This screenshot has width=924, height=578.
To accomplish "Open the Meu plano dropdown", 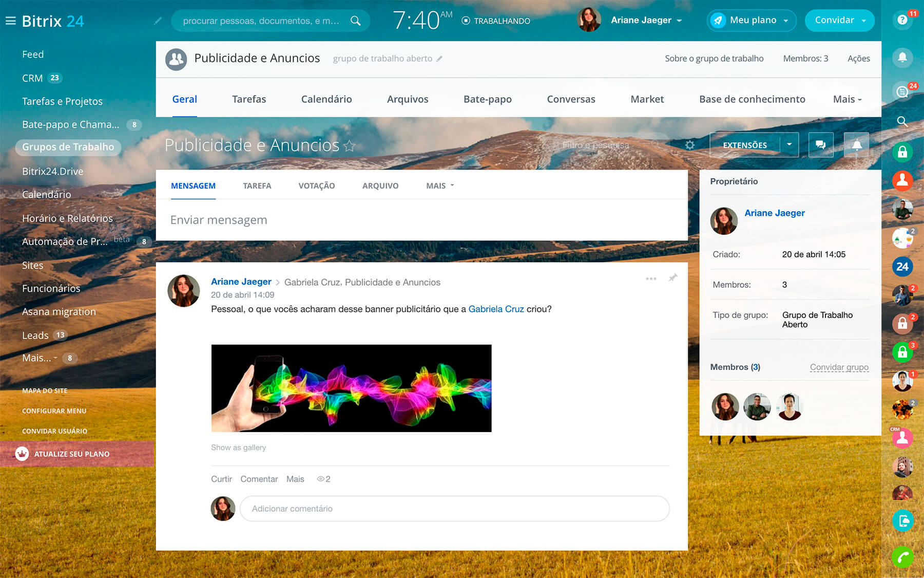I will (752, 21).
